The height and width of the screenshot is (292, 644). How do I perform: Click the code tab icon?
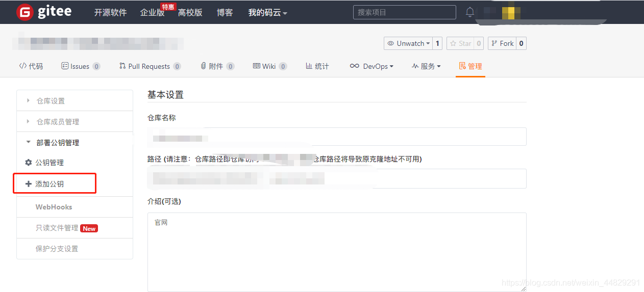pos(22,66)
